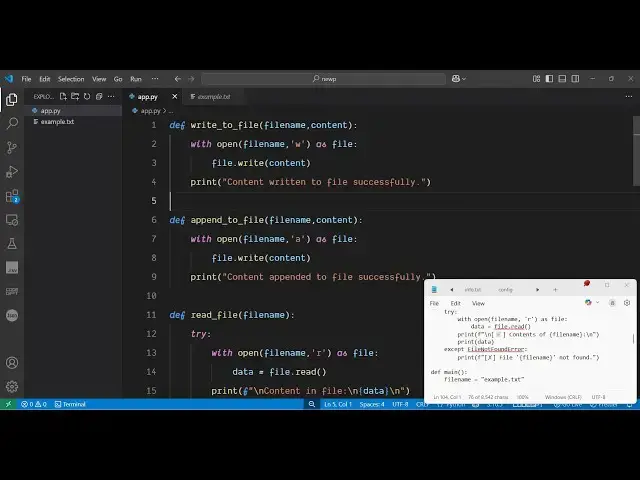Toggle the bottom panel
640x480 pixels.
click(562, 79)
